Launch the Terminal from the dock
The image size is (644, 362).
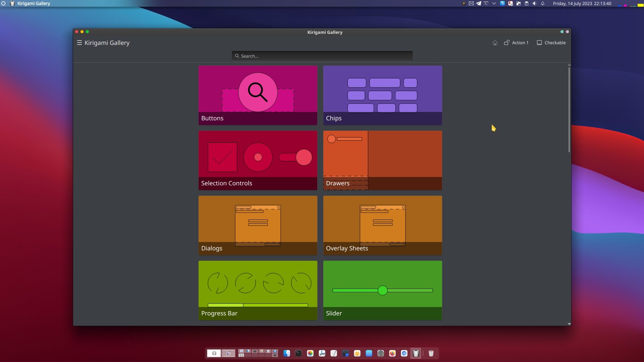point(299,353)
